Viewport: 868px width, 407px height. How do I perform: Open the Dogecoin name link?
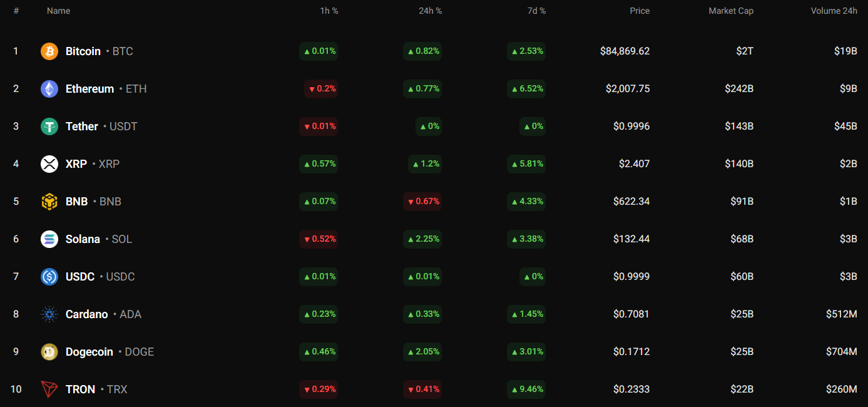coord(89,352)
